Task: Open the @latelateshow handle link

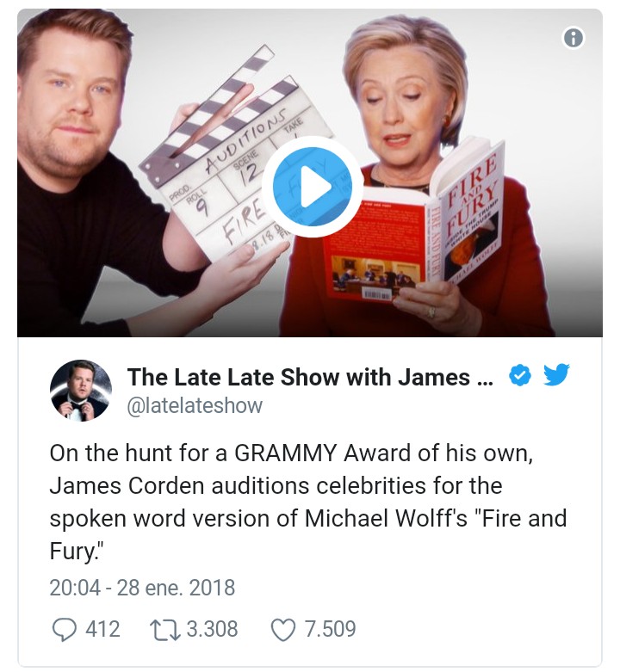Action: coord(195,405)
